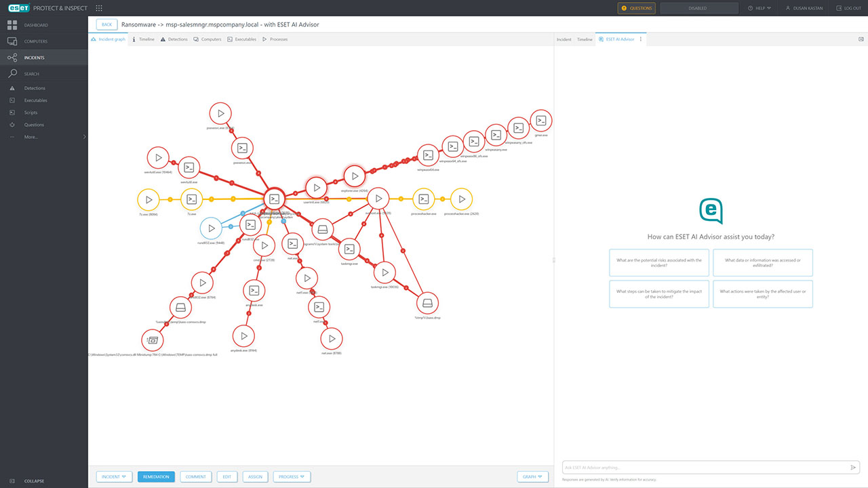The height and width of the screenshot is (488, 868).
Task: Select the cmd.exe (2728) node
Action: click(x=264, y=245)
